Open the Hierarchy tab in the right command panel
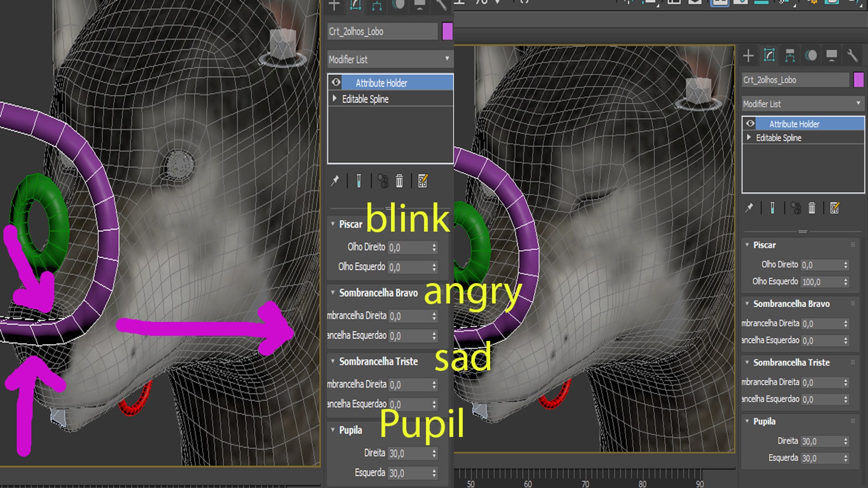The width and height of the screenshot is (868, 488). pyautogui.click(x=790, y=56)
